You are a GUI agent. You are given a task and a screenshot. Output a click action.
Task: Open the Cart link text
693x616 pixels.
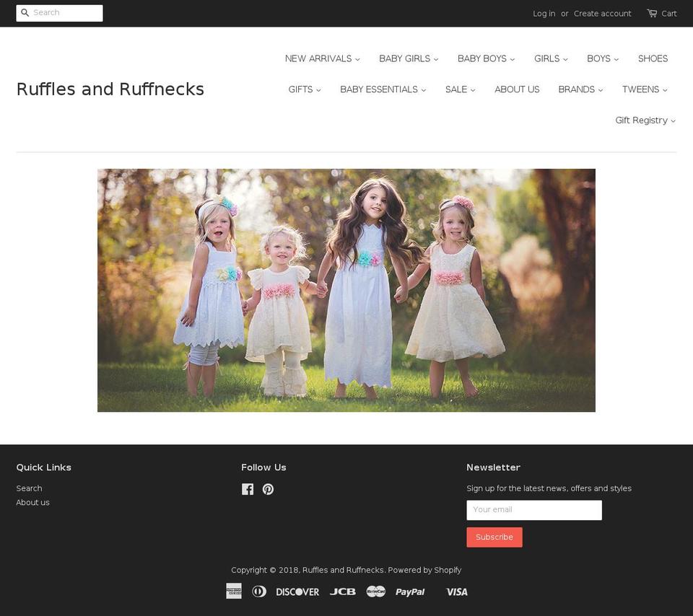click(669, 14)
